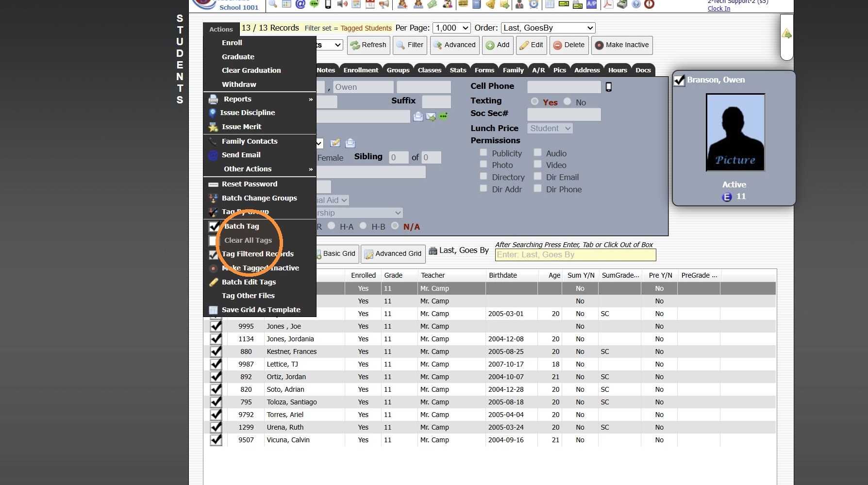
Task: Check the Publicity permission checkbox
Action: pyautogui.click(x=484, y=152)
